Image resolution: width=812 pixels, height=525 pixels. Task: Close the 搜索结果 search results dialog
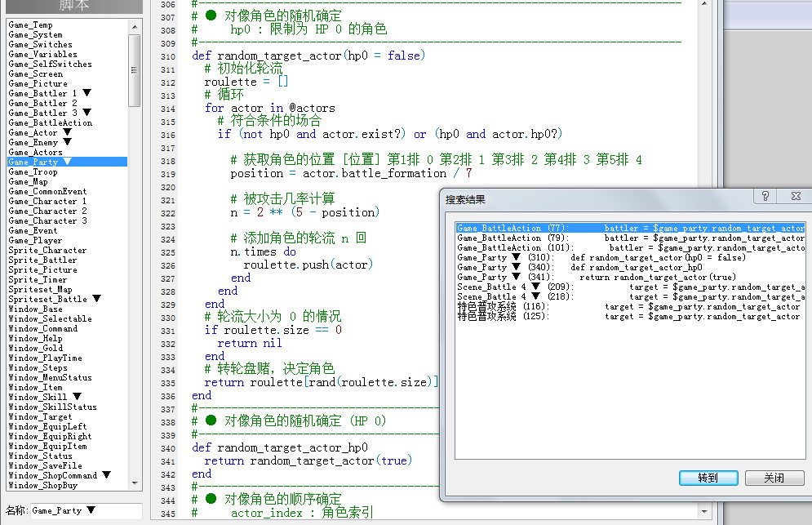[796, 196]
